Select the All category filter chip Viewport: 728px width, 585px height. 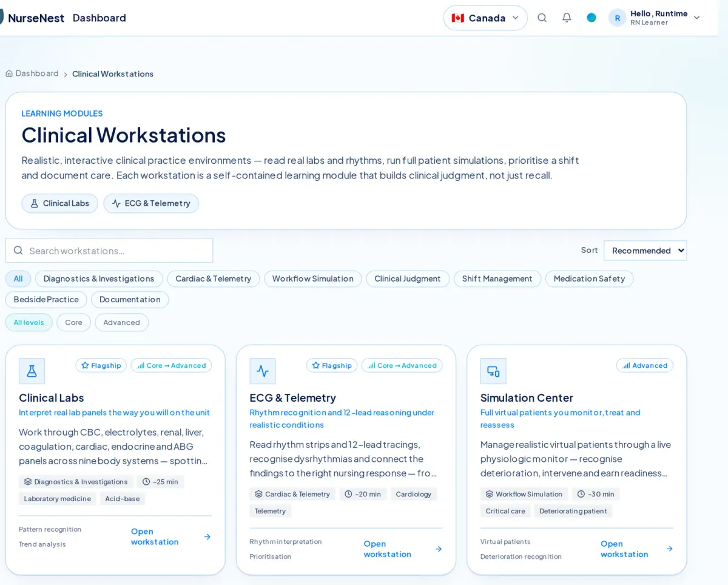point(18,279)
